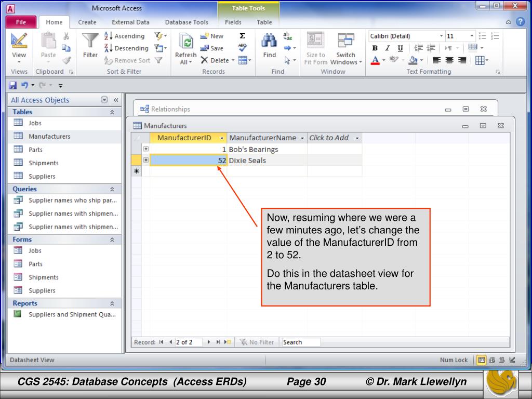Switch to PivotChart View in status bar
Screen dimensions: 532x399
click(x=502, y=360)
